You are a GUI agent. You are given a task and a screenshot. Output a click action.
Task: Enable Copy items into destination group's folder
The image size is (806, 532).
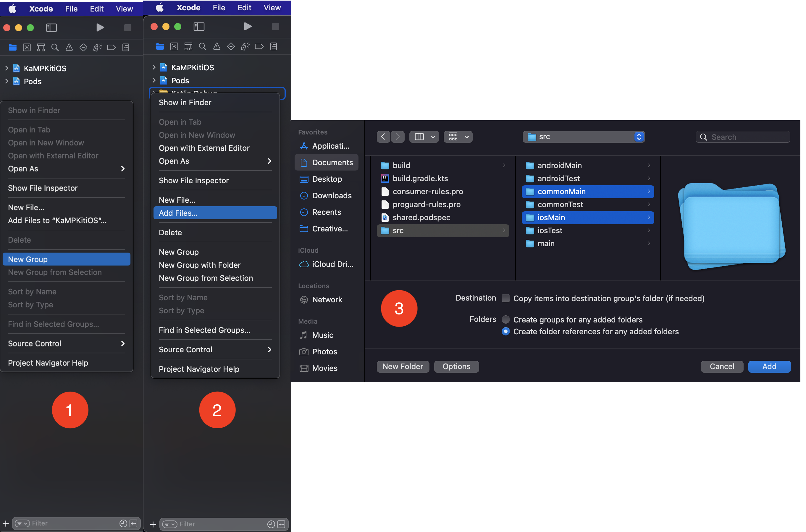(x=505, y=298)
